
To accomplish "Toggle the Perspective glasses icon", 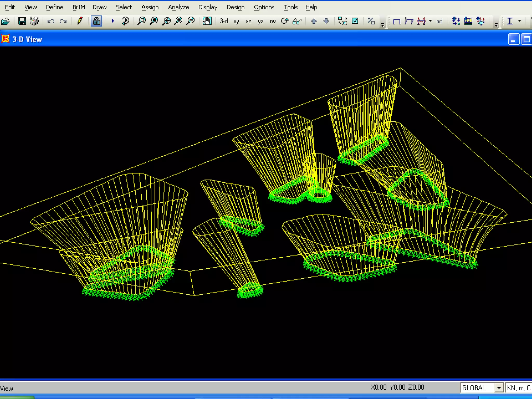I will (297, 21).
